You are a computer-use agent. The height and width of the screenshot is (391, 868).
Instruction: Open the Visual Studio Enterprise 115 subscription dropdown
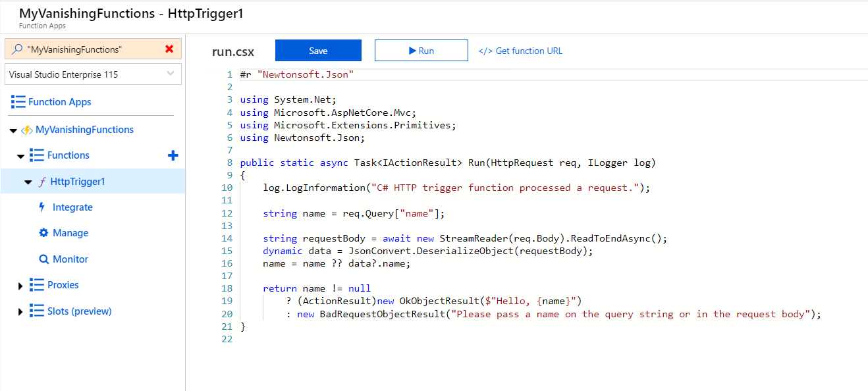tap(93, 74)
